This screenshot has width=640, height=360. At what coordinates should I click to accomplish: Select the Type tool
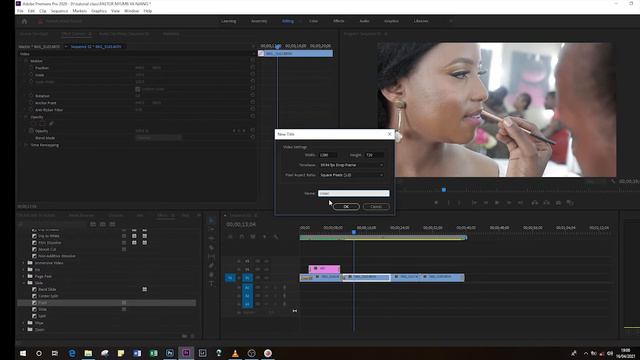(211, 283)
